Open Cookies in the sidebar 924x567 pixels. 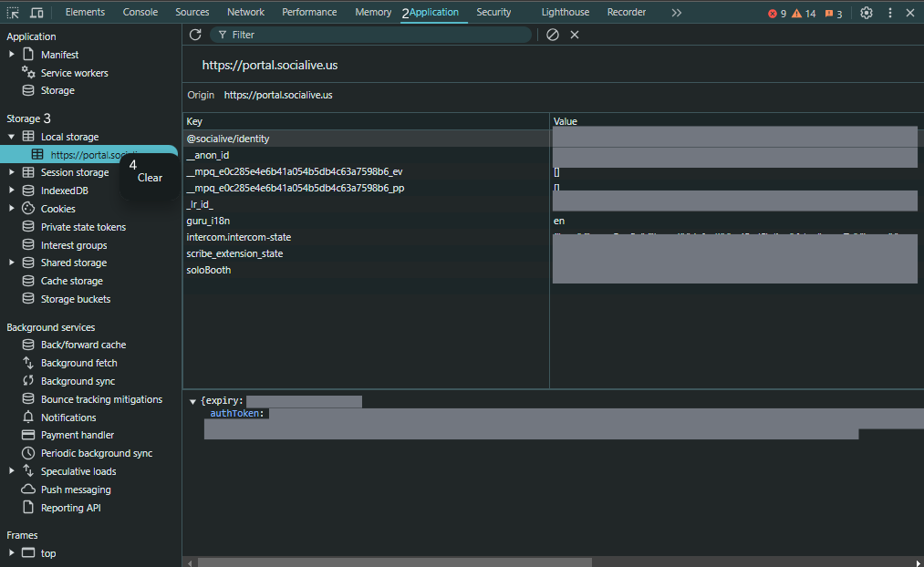coord(57,209)
